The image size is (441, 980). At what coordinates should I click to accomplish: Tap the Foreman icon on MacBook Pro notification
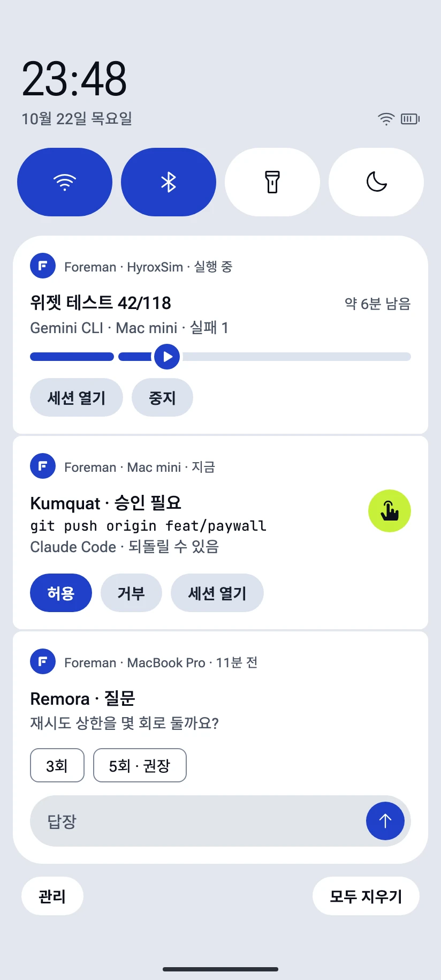(43, 661)
